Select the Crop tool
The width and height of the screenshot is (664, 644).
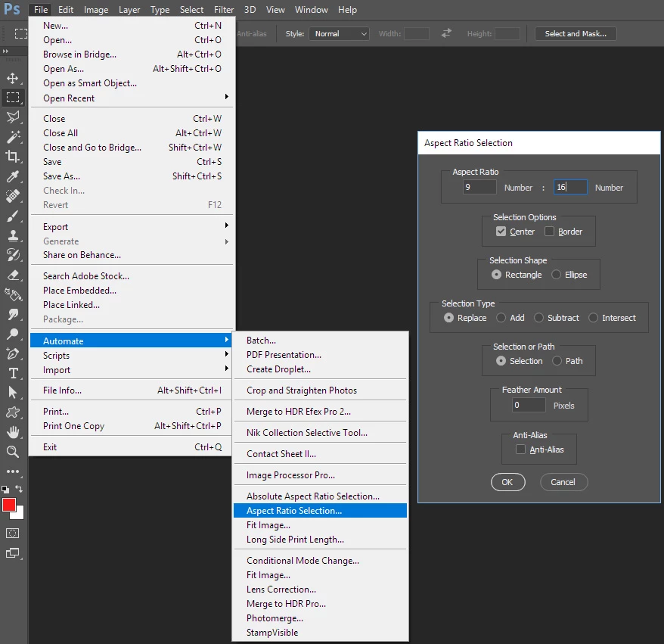pos(13,157)
